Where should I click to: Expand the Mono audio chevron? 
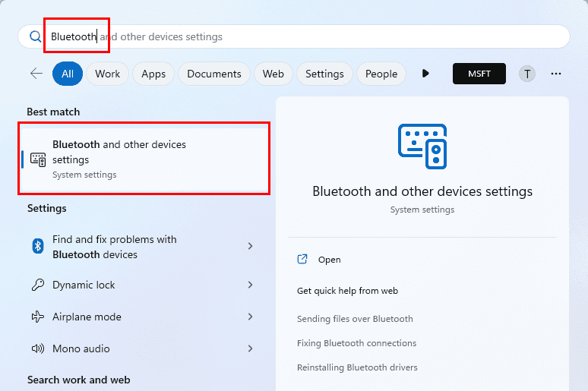(250, 348)
